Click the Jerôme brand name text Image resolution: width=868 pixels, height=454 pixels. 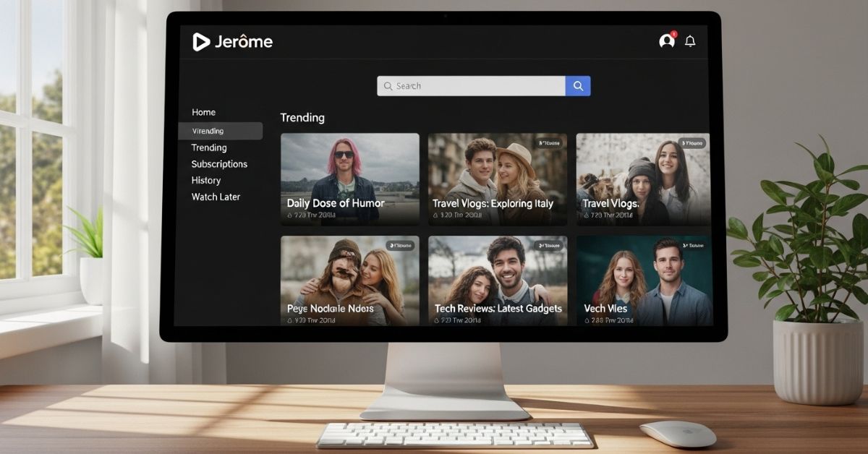(244, 42)
